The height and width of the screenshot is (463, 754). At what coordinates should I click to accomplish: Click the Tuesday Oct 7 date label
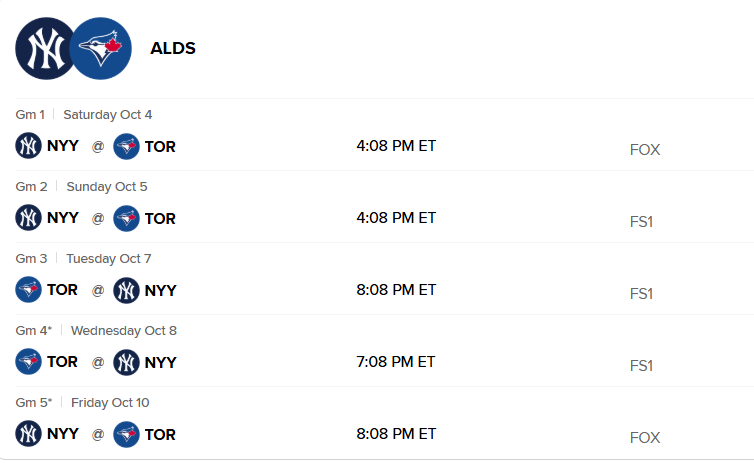coord(109,259)
